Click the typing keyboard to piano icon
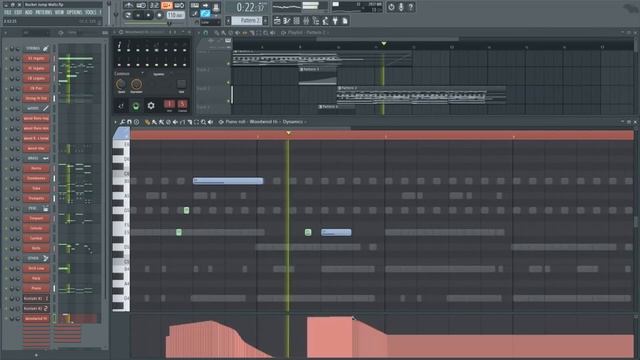Image resolution: width=640 pixels, height=360 pixels. (x=195, y=5)
